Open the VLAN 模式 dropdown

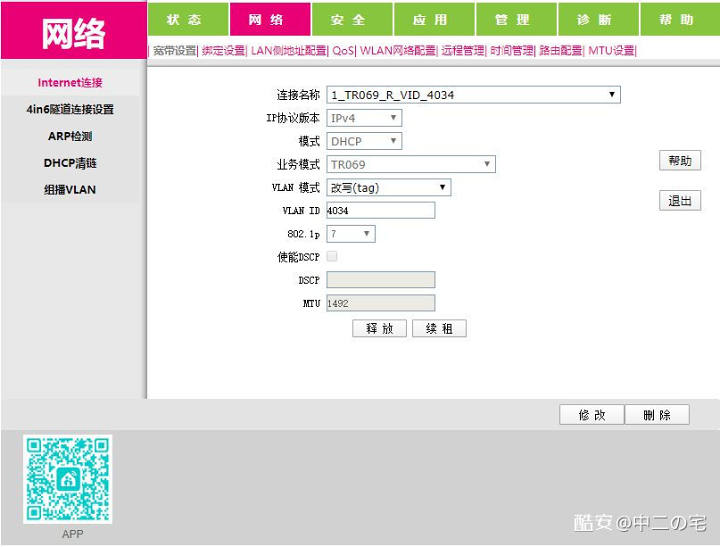pyautogui.click(x=389, y=187)
